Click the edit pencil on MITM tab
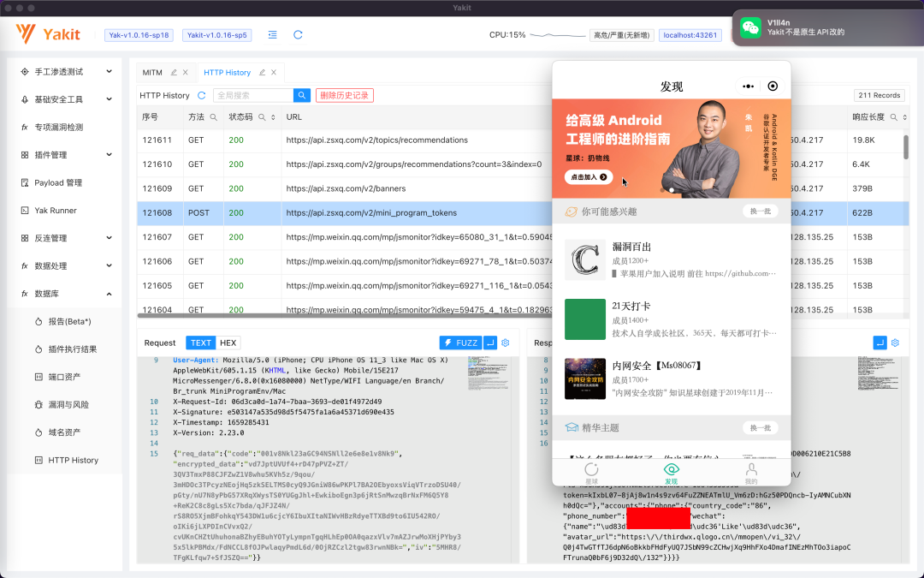924x578 pixels. [x=174, y=73]
